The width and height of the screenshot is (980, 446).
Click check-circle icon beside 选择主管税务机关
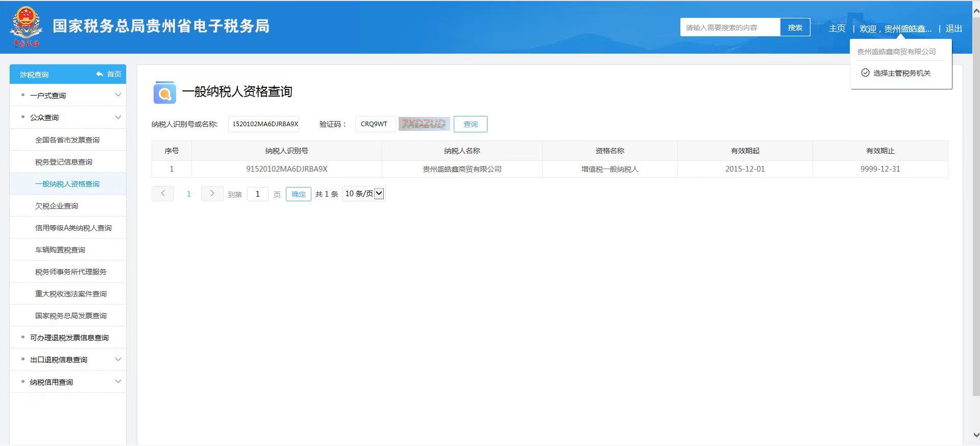(x=865, y=73)
